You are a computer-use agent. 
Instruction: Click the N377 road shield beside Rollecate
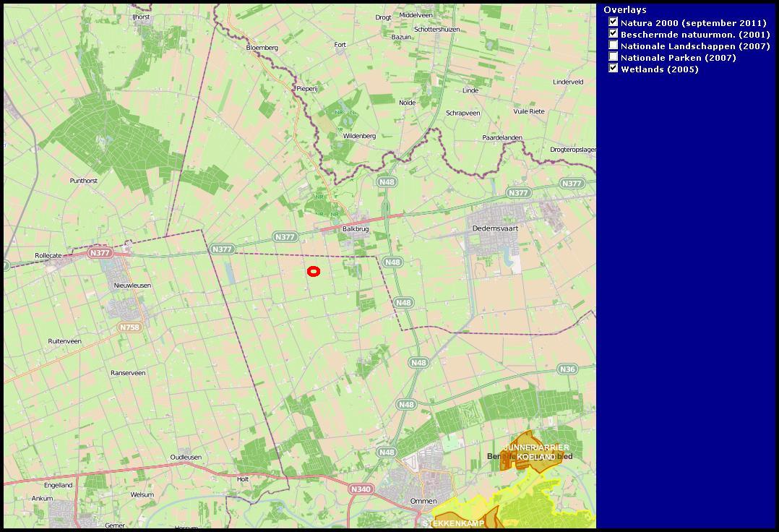click(x=100, y=253)
